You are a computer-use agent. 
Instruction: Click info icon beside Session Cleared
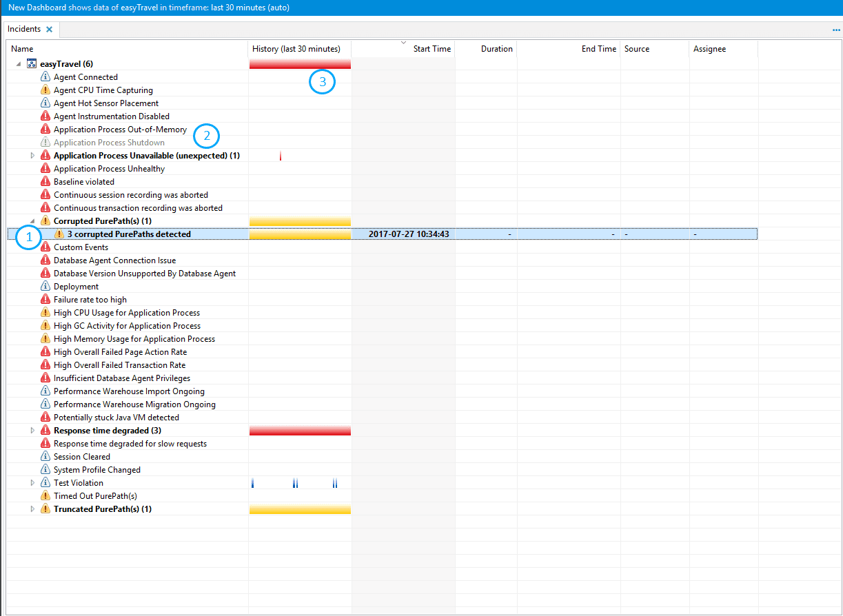[x=45, y=457]
